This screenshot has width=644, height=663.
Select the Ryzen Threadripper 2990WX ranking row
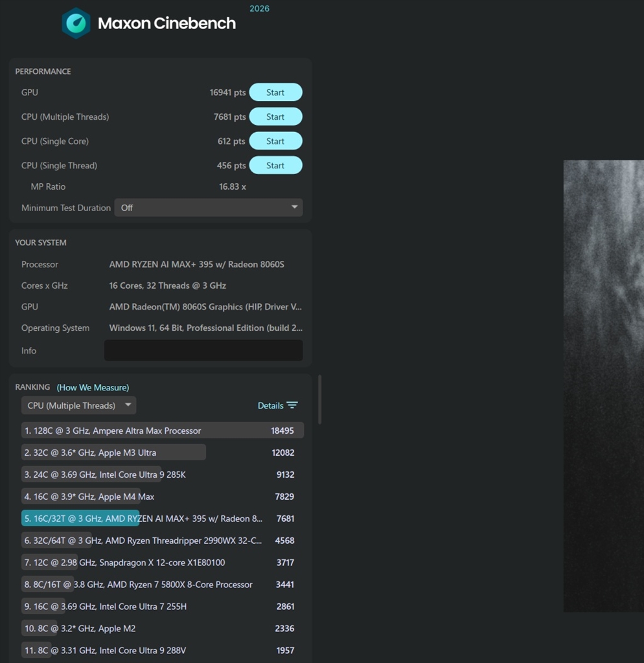pos(163,541)
